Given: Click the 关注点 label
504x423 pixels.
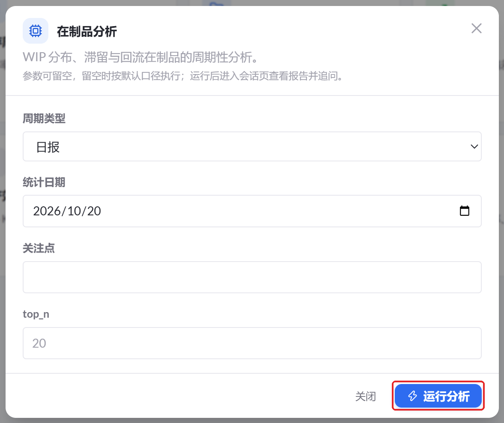Looking at the screenshot, I should point(39,248).
